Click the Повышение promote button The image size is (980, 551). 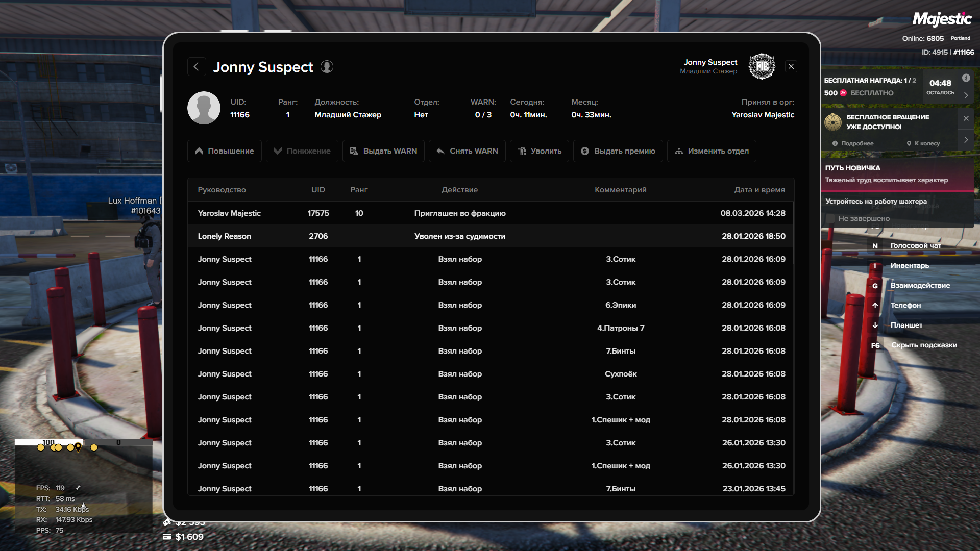(225, 151)
